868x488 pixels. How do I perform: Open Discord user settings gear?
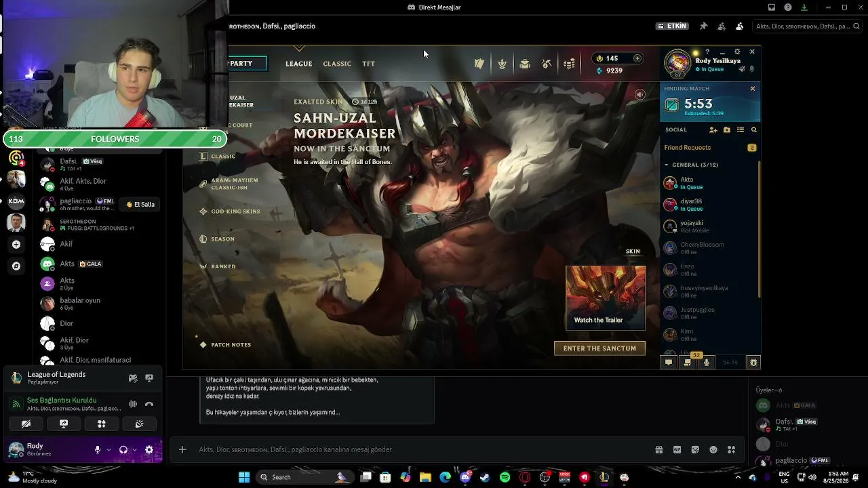click(x=149, y=449)
